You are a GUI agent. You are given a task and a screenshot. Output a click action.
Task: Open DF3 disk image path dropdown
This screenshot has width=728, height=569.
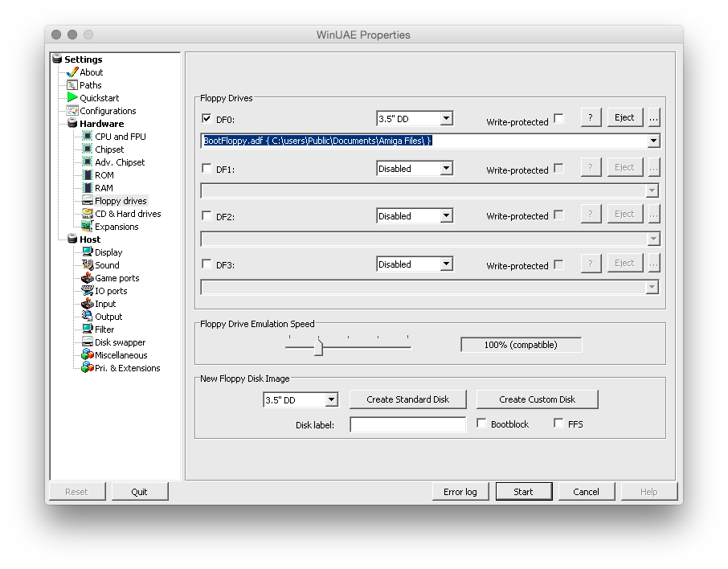click(x=652, y=287)
